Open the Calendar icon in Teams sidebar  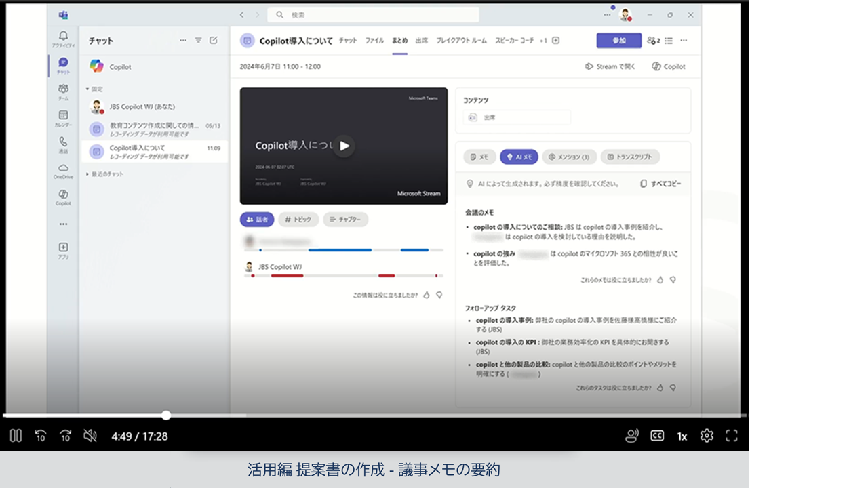tap(63, 118)
